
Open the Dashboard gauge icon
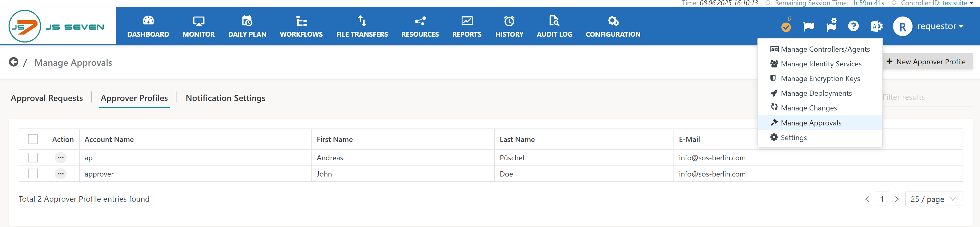pyautogui.click(x=148, y=20)
